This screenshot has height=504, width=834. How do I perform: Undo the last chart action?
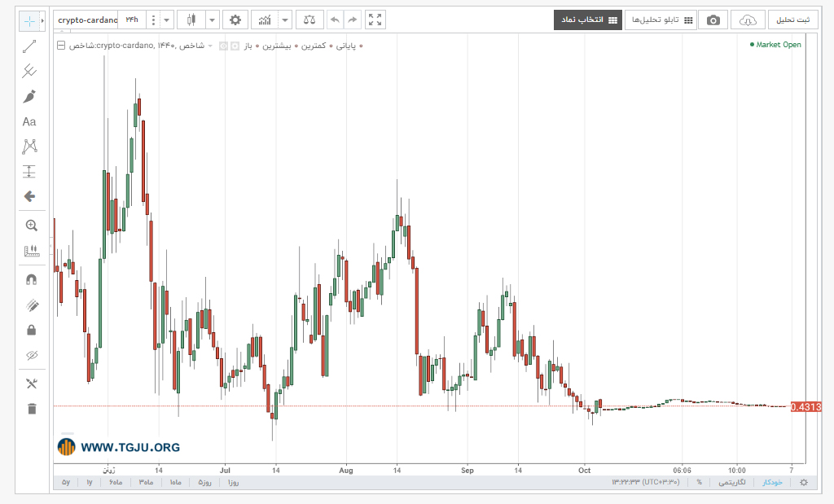coord(335,20)
